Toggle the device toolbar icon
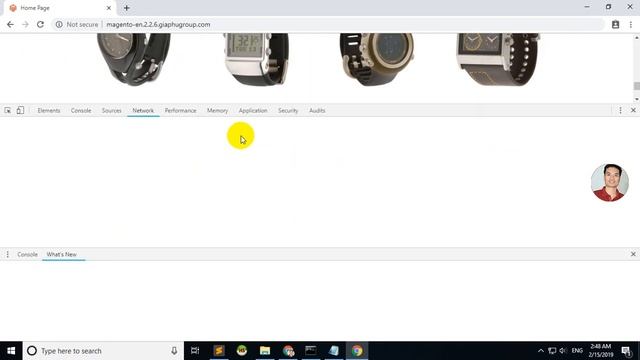 coord(20,110)
